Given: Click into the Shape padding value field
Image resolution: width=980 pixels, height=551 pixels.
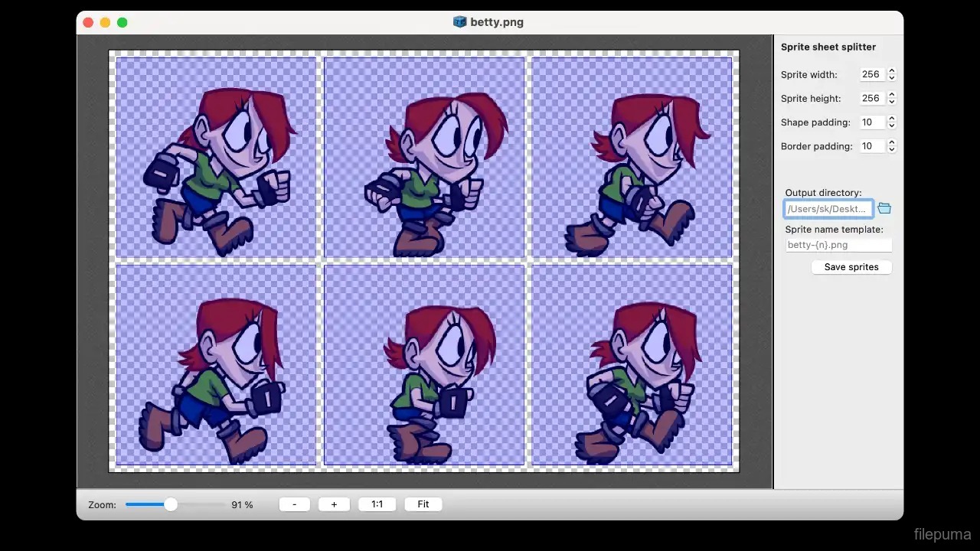Looking at the screenshot, I should [871, 122].
